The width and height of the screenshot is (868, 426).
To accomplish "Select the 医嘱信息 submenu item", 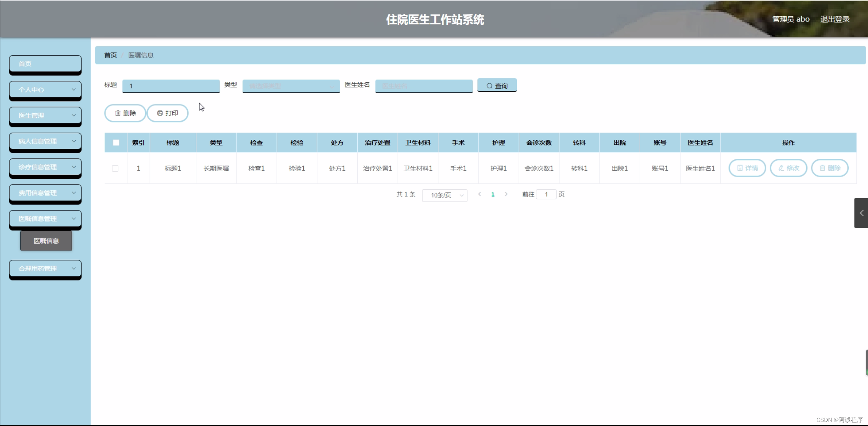I will coord(46,241).
